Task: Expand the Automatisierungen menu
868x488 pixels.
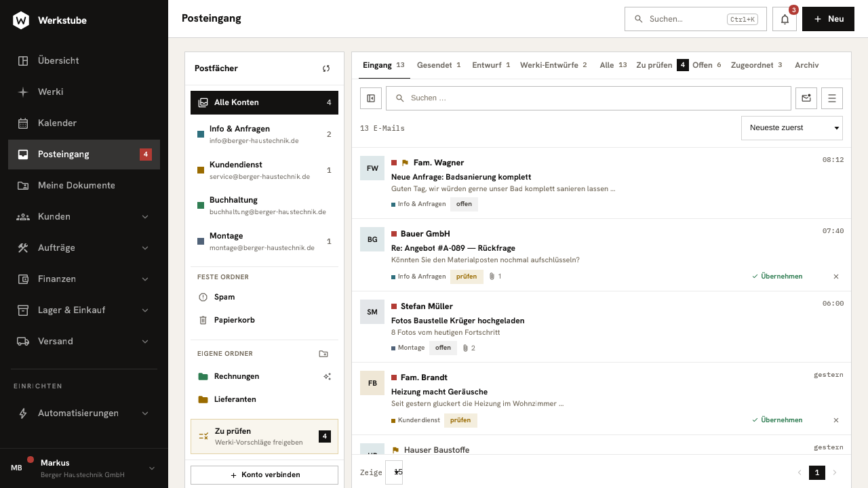Action: pos(84,413)
